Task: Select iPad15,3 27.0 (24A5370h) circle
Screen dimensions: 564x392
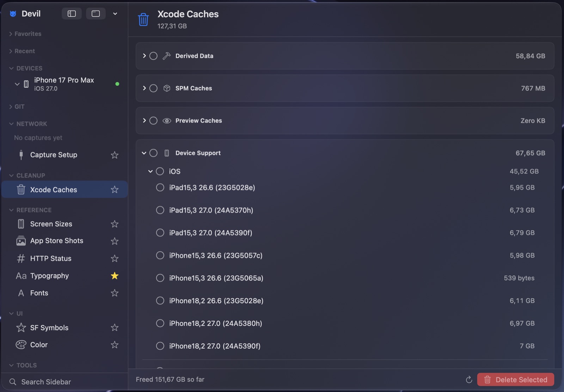Action: [160, 210]
